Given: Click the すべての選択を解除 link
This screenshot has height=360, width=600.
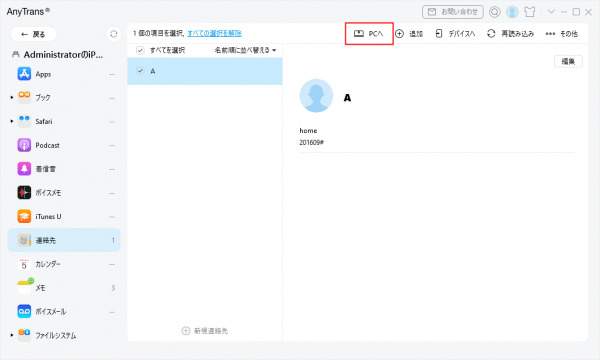Looking at the screenshot, I should point(214,33).
